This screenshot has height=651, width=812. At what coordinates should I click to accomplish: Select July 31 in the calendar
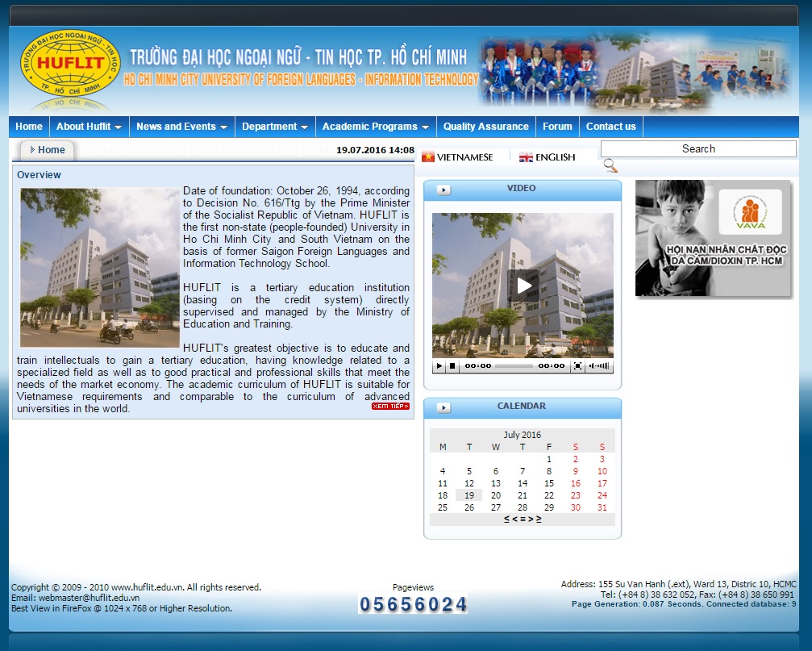tap(602, 507)
